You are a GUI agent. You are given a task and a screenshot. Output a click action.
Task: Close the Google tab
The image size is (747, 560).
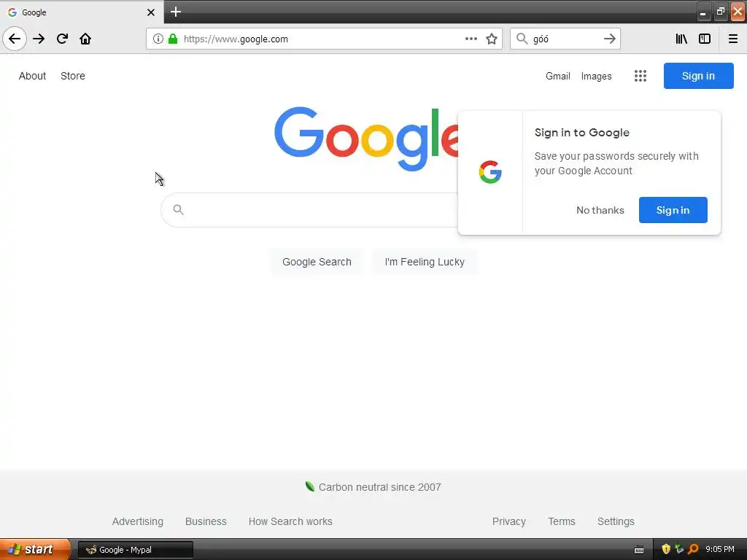151,12
